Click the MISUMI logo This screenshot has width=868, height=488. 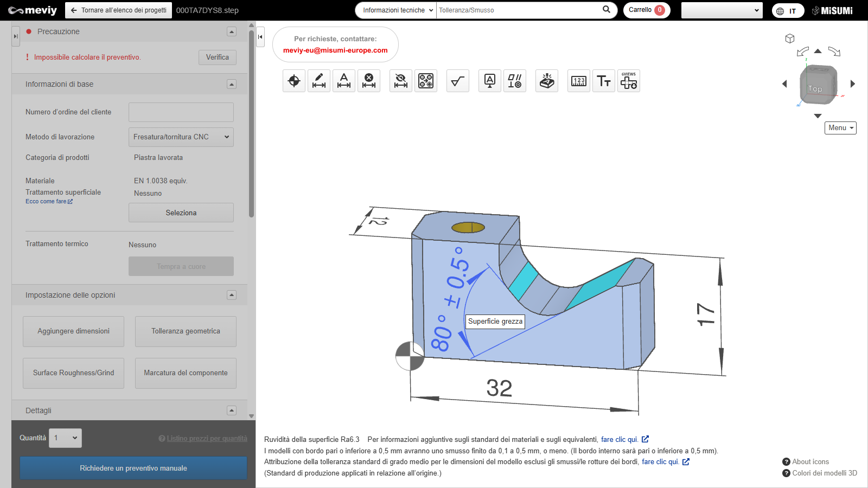[832, 10]
